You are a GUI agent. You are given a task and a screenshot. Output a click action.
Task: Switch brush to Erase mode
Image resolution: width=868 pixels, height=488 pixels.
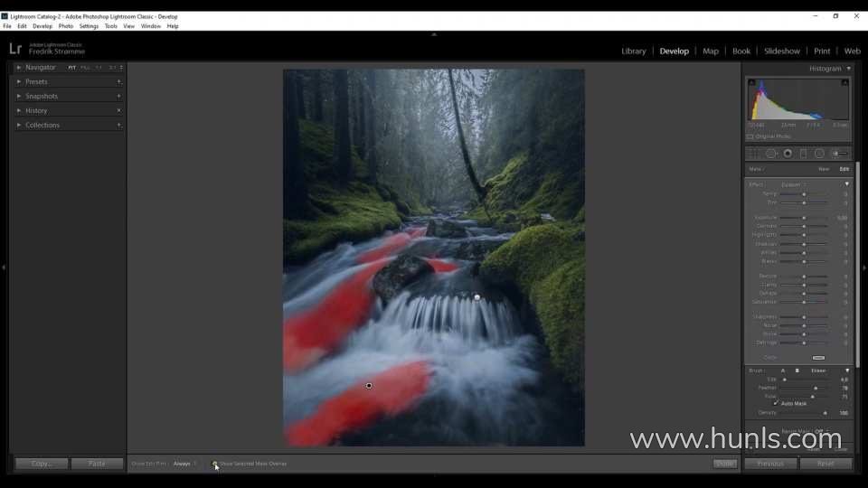point(818,371)
